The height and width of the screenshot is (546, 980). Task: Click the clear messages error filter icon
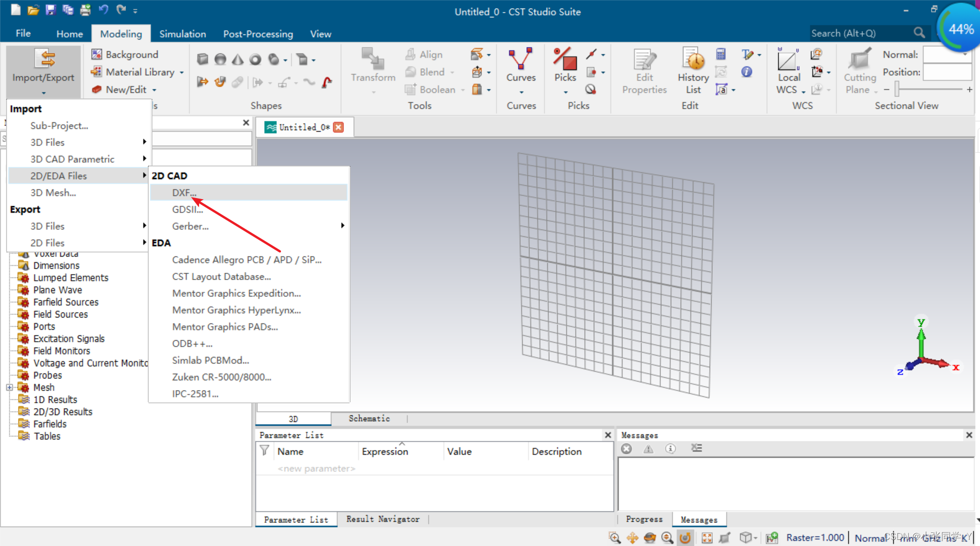626,448
